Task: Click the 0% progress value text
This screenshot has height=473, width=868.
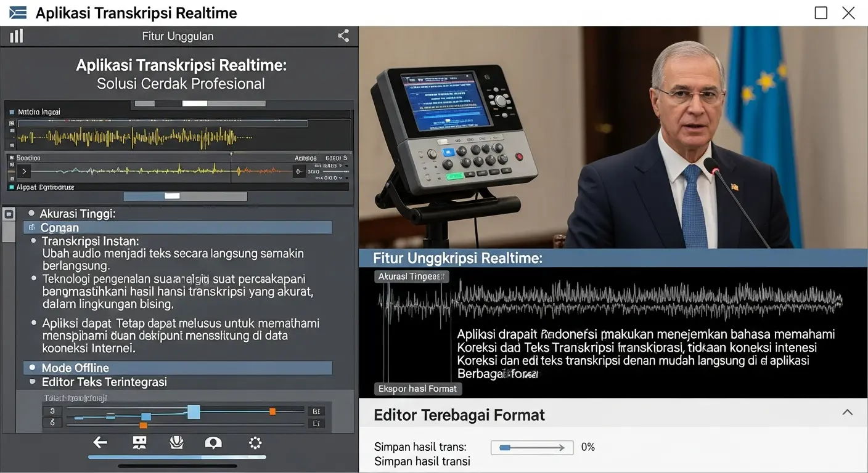Action: pos(588,447)
